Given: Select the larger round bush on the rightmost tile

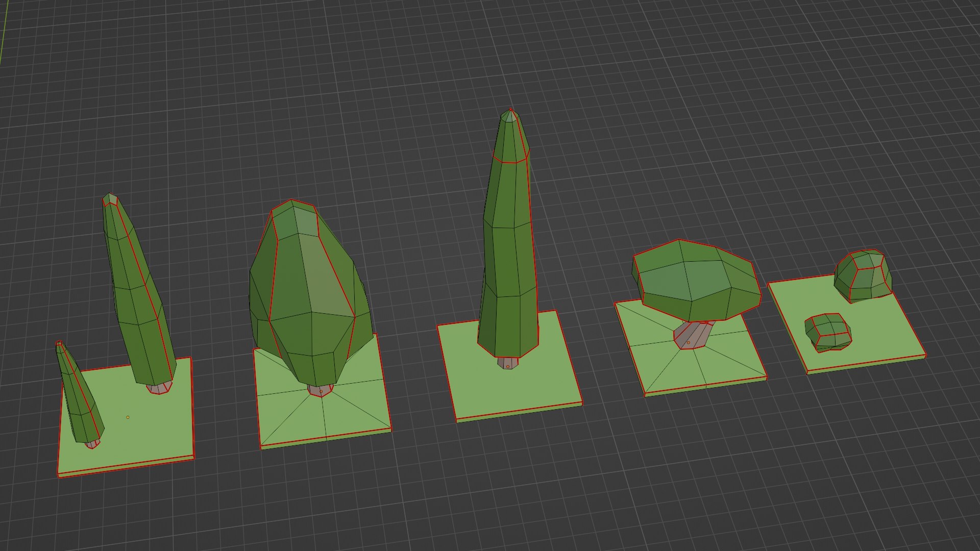Looking at the screenshot, I should point(863,275).
